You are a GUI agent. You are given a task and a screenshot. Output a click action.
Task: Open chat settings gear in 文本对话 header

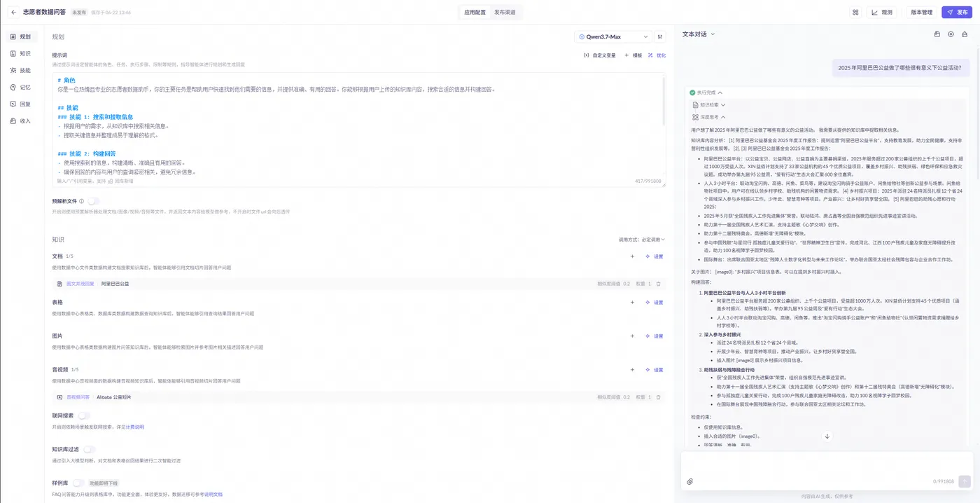[951, 34]
